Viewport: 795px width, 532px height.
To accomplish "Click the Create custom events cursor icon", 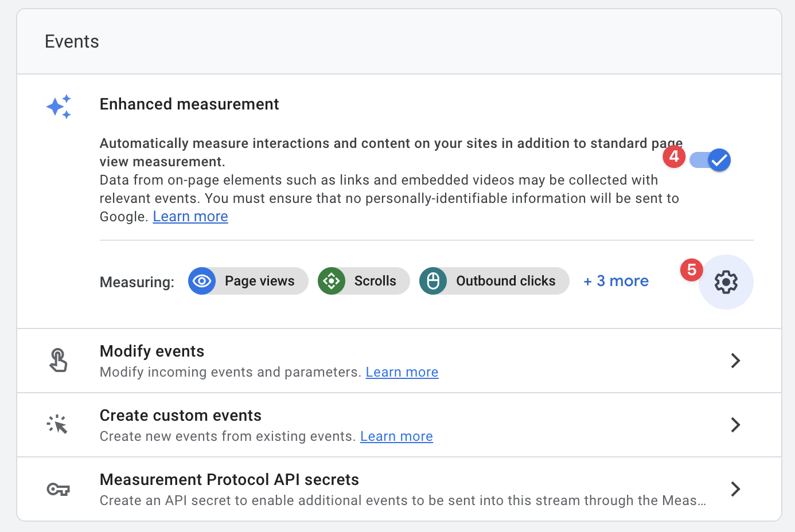I will pyautogui.click(x=57, y=424).
